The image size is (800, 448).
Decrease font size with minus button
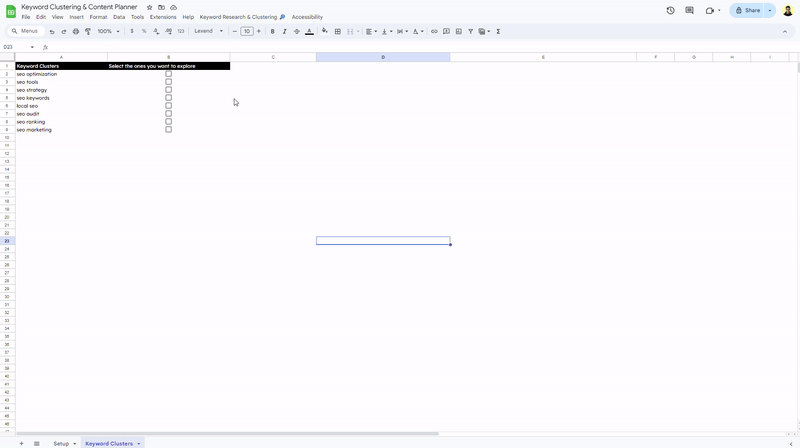pyautogui.click(x=235, y=32)
